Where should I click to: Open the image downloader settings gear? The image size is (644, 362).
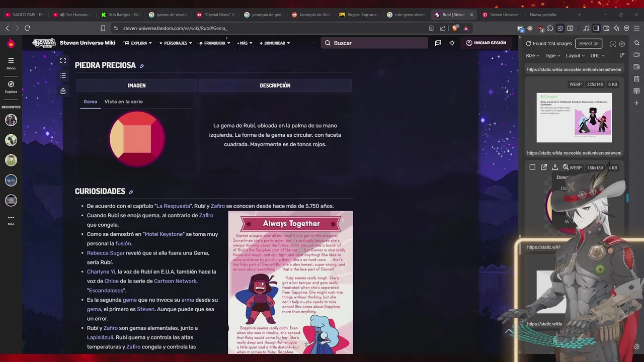622,44
